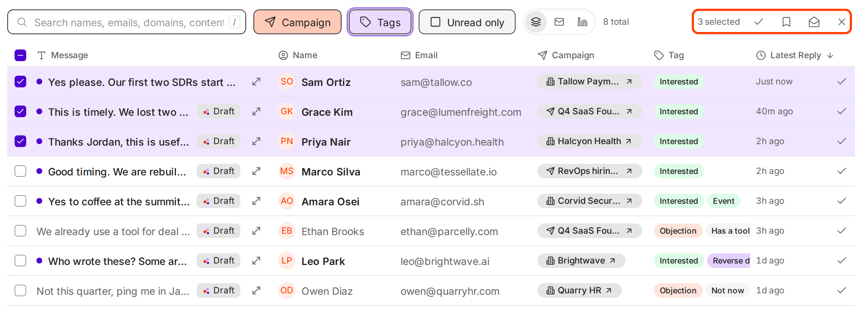The image size is (868, 313).
Task: Click the Campaign column header
Action: [x=566, y=55]
